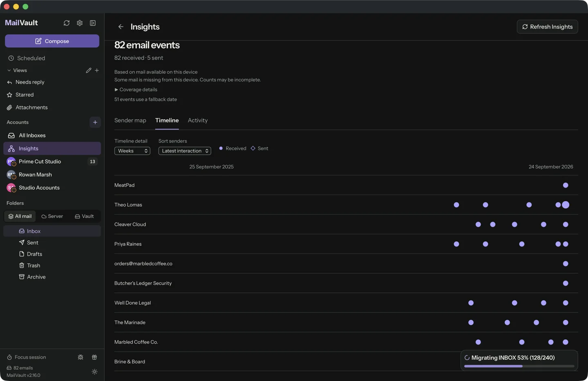
Task: Add a new view with plus icon
Action: coord(97,70)
